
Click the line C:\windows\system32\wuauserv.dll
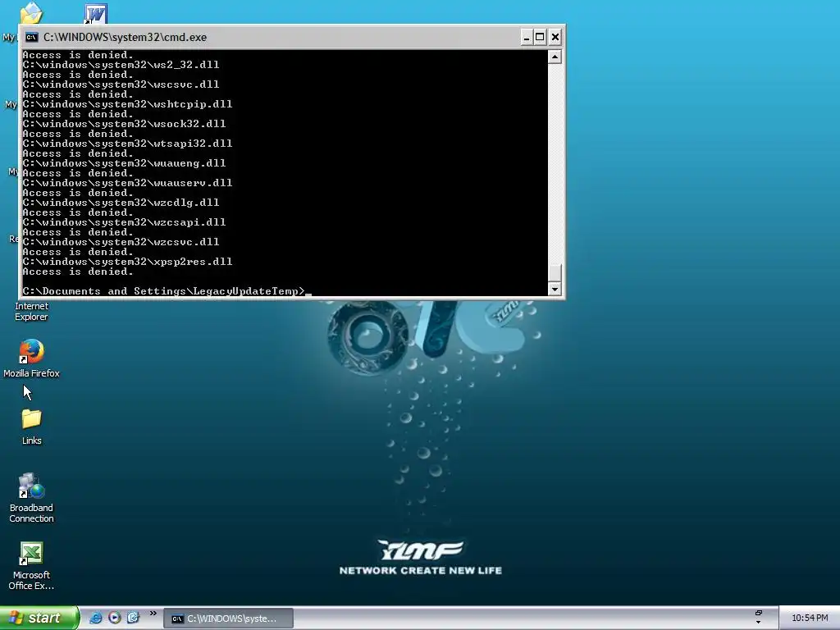127,183
